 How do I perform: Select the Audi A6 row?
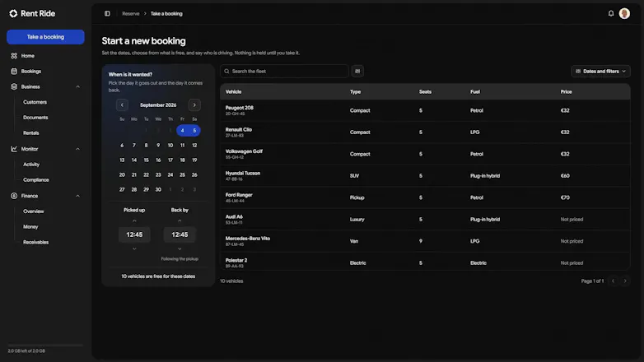pos(425,219)
